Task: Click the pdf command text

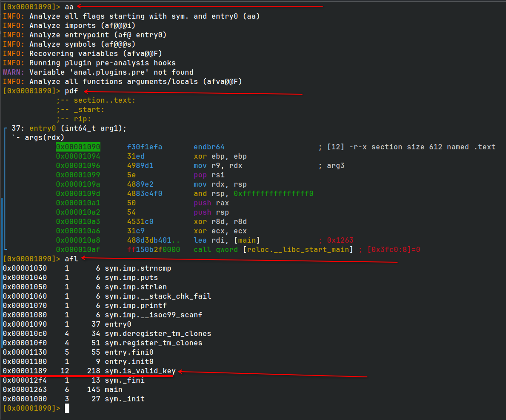Action: 72,91
